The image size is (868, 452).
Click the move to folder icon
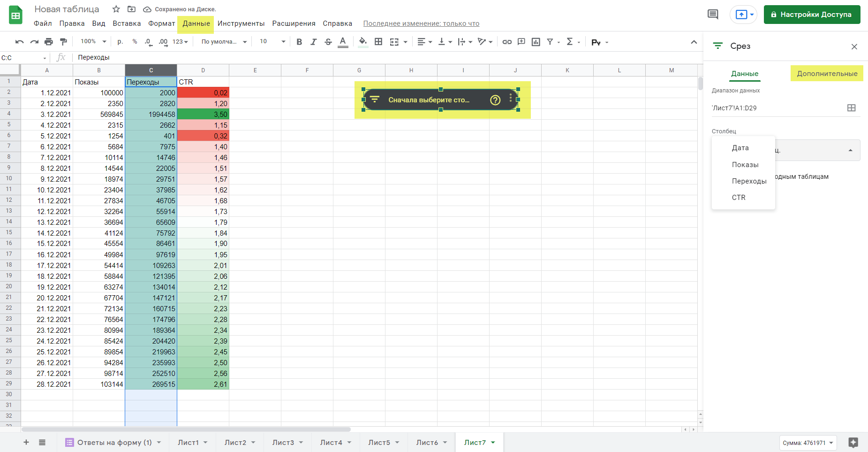tap(131, 9)
